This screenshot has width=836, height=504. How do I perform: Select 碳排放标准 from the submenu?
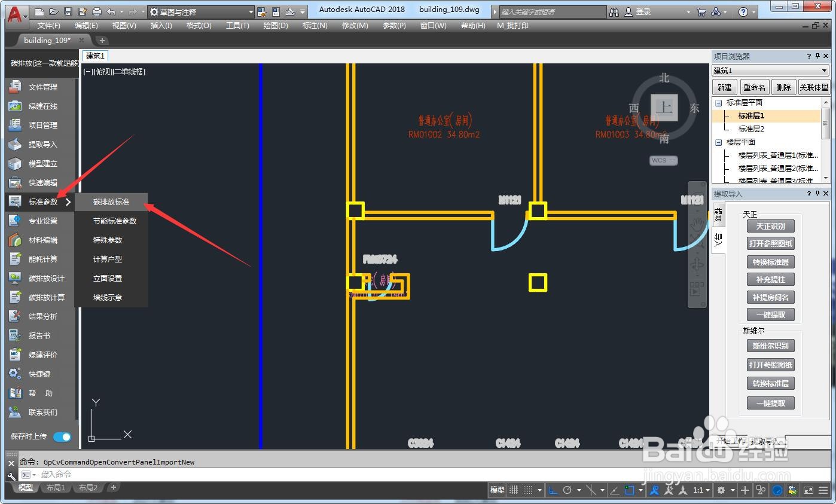(x=111, y=201)
